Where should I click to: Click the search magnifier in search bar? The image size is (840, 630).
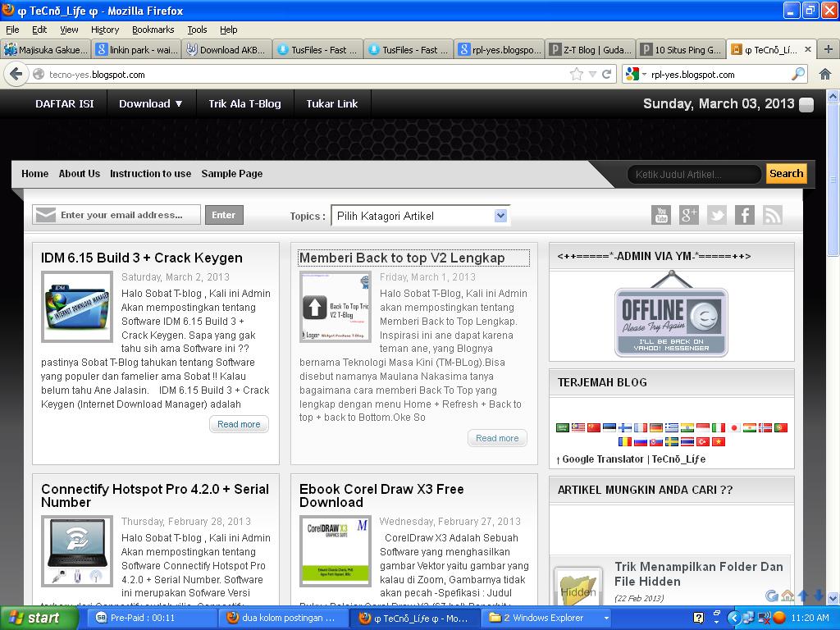(798, 74)
